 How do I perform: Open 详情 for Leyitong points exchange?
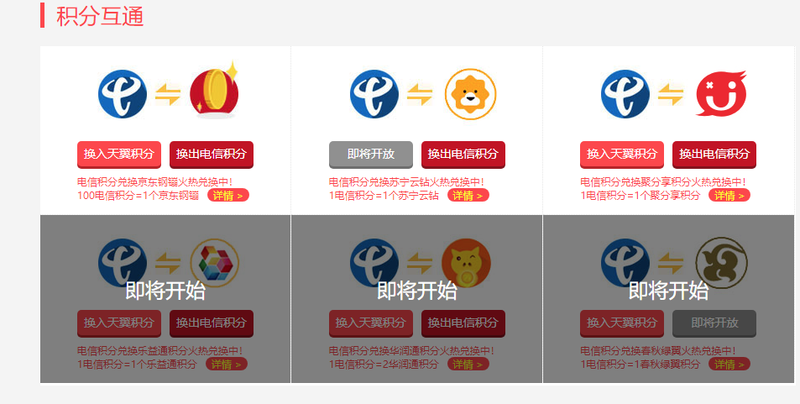[x=227, y=364]
